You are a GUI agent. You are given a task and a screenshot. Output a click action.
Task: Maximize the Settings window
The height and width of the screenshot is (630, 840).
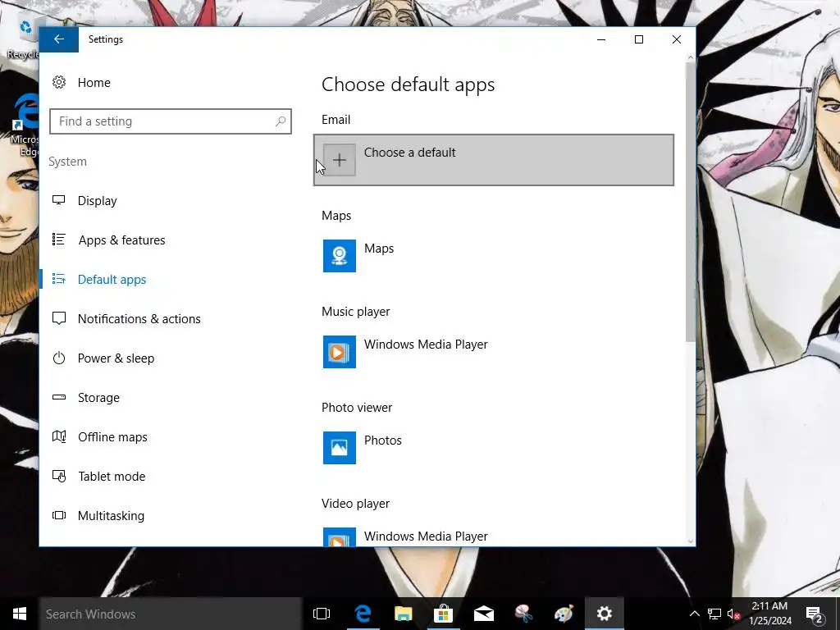[x=638, y=39]
